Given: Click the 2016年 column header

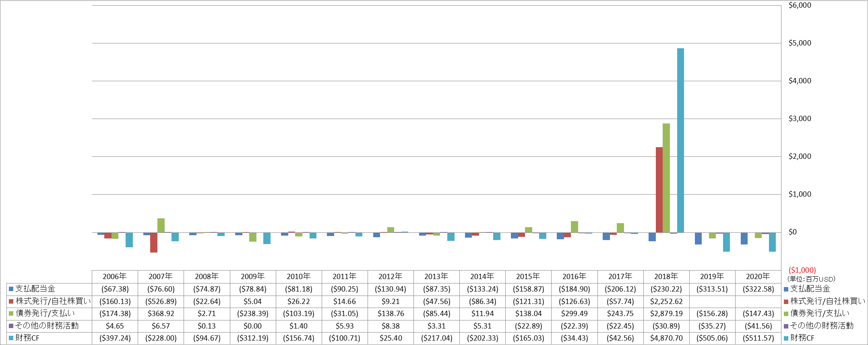Looking at the screenshot, I should (575, 277).
